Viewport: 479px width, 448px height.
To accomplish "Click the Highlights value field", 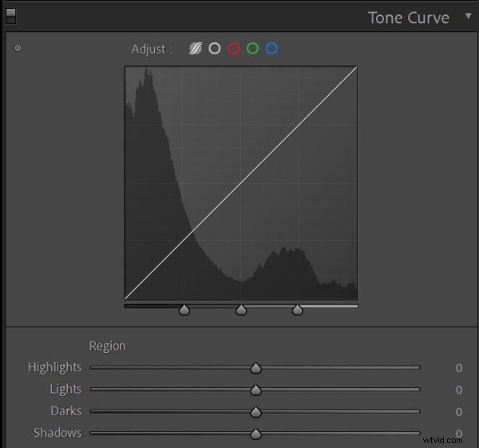I will pyautogui.click(x=459, y=368).
